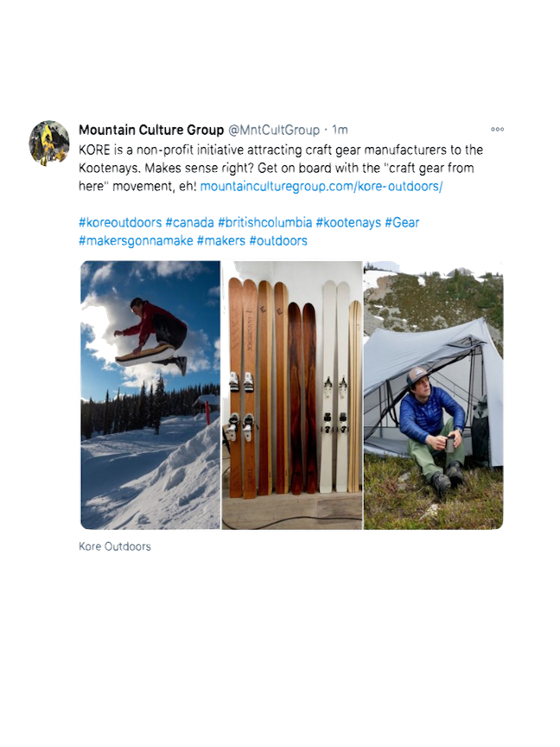Click the #koreoutdoors hashtag

(120, 222)
